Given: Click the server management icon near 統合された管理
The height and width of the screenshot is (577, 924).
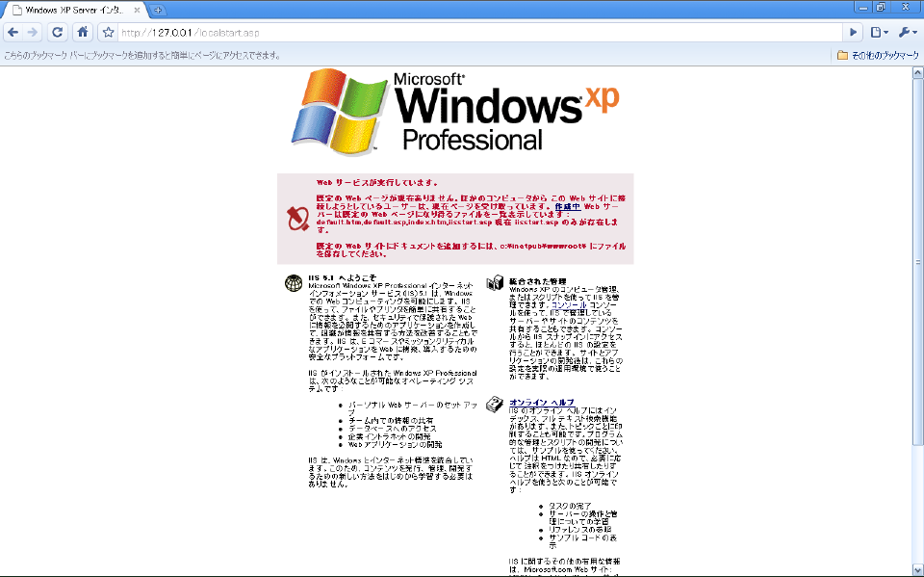Looking at the screenshot, I should point(495,282).
